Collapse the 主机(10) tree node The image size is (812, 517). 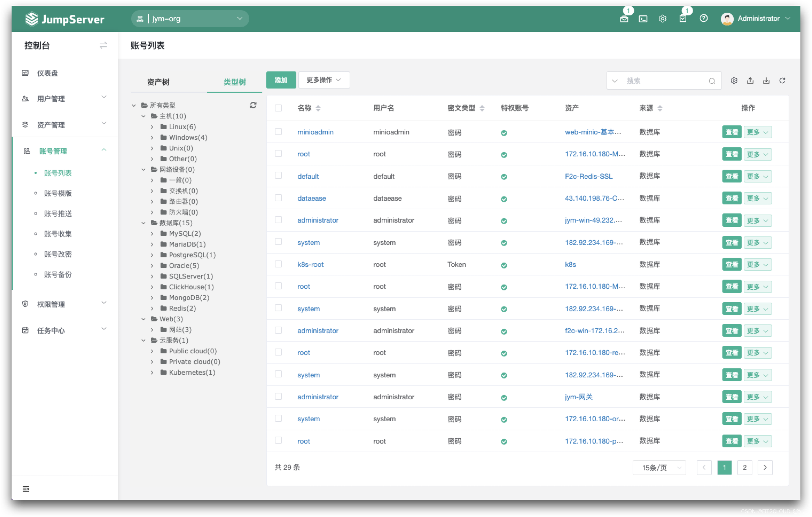143,116
